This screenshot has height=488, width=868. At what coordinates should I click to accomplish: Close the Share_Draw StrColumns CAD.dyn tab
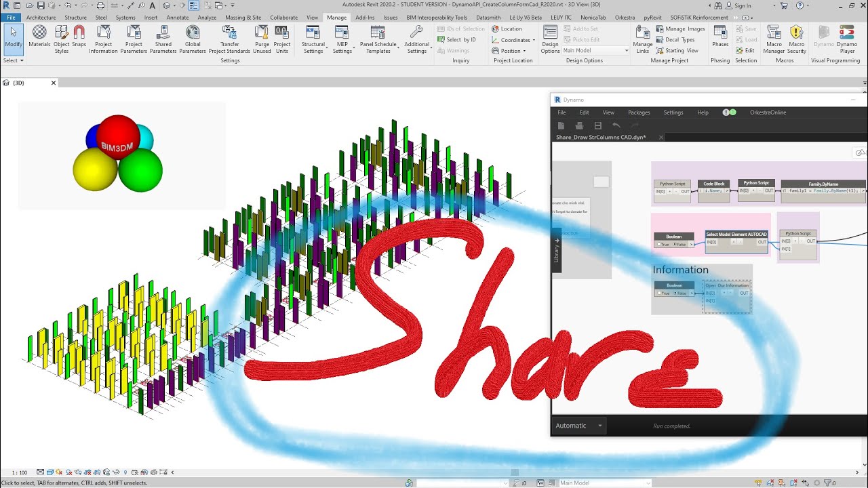click(661, 137)
